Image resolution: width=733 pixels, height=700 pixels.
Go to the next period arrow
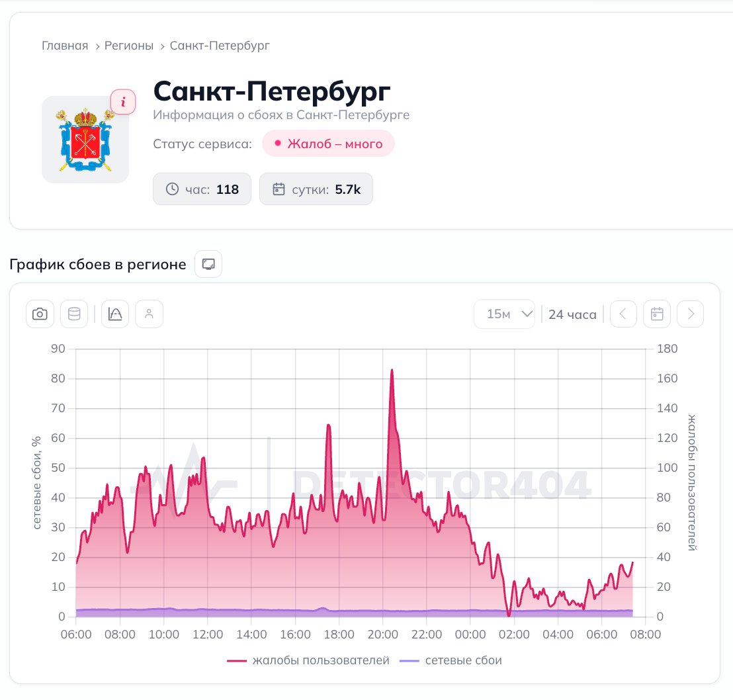click(x=691, y=314)
